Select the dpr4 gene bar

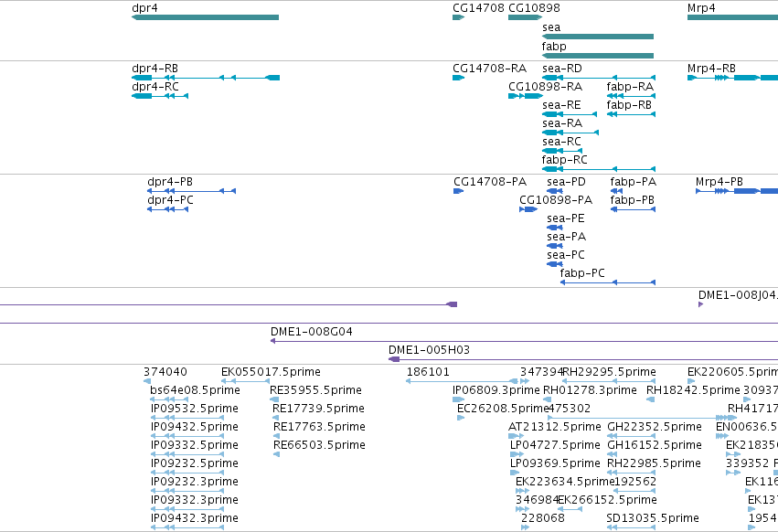coord(205,17)
